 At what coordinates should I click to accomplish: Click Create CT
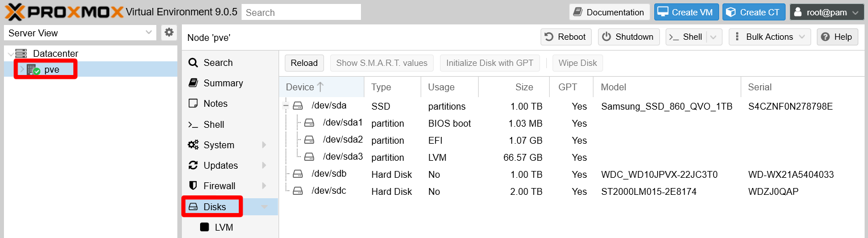point(754,12)
